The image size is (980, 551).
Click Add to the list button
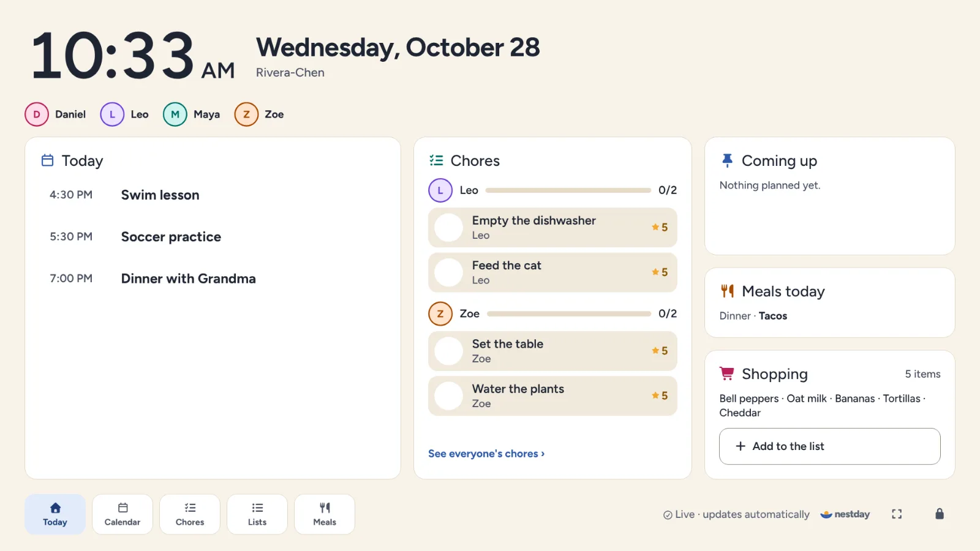[x=830, y=446]
